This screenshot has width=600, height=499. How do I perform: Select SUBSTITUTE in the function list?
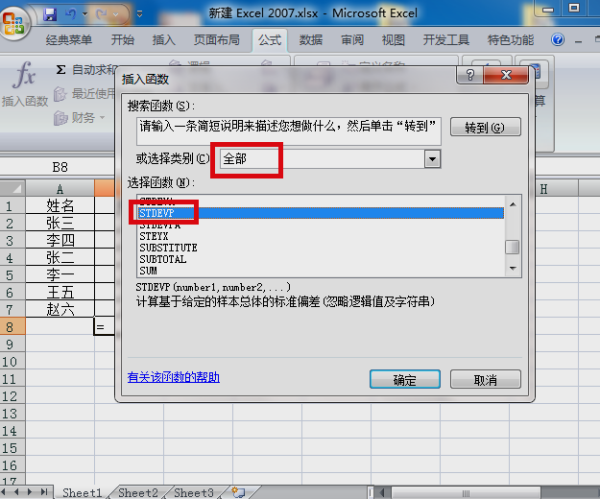click(x=321, y=248)
